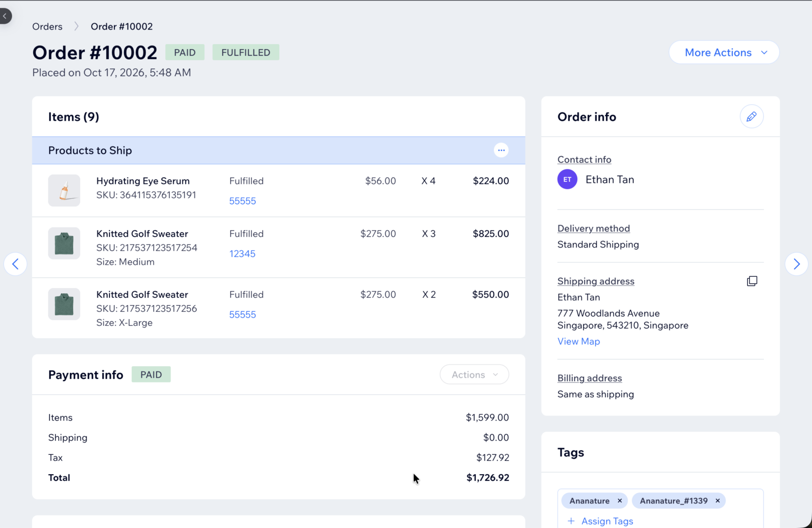This screenshot has height=528, width=812.
Task: Go to the next order with right arrow
Action: coord(796,264)
